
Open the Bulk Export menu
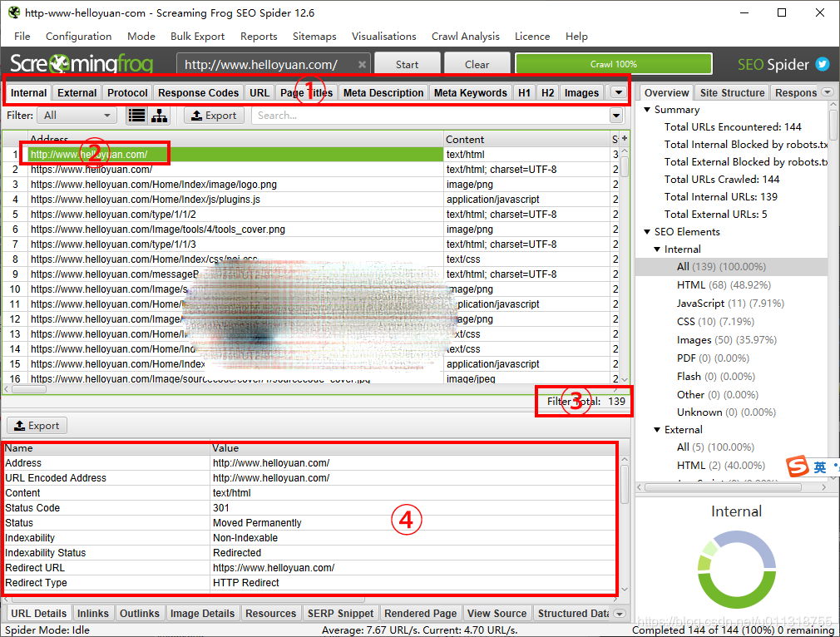(198, 36)
